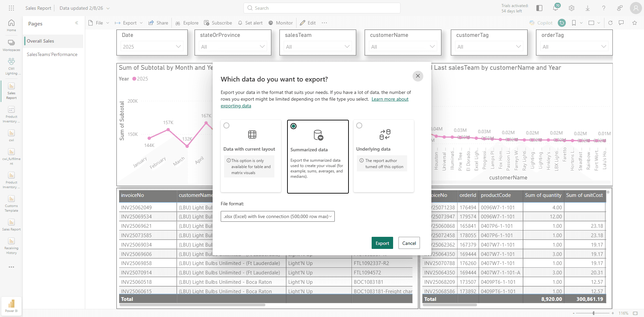Click the Power BI logo icon
This screenshot has width=644, height=317.
[x=11, y=306]
